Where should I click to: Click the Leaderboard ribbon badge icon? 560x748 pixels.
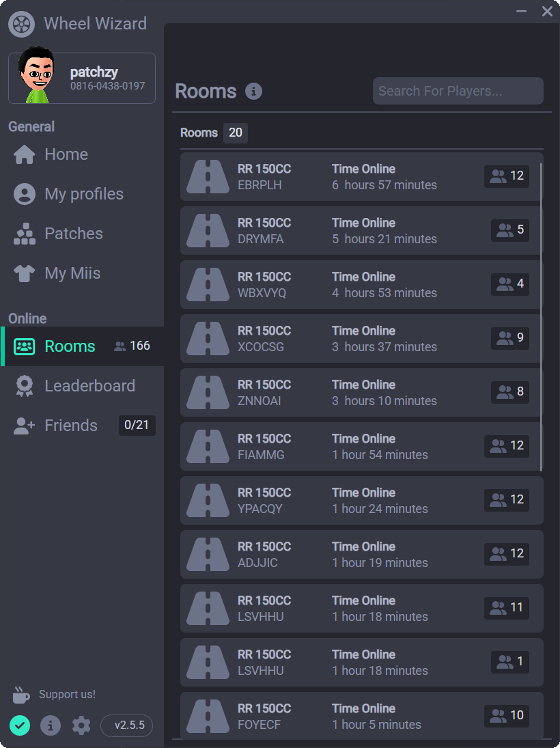click(25, 386)
